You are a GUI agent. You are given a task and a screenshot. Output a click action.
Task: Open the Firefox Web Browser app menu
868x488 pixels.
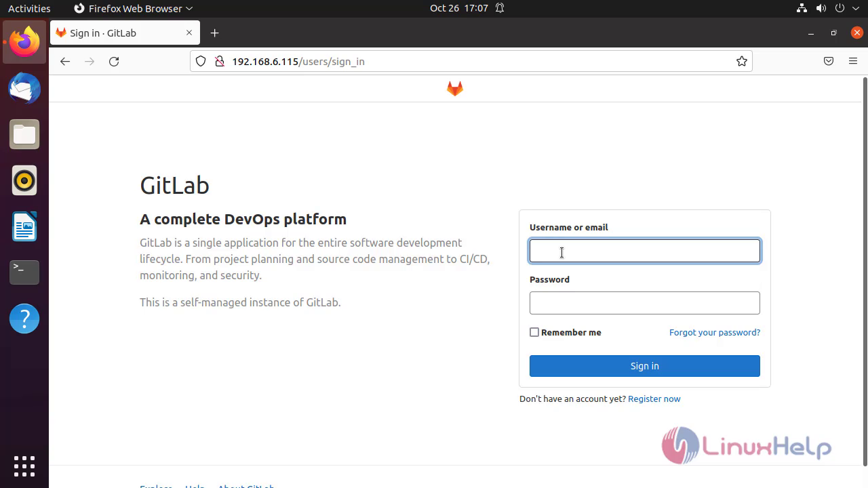[133, 9]
